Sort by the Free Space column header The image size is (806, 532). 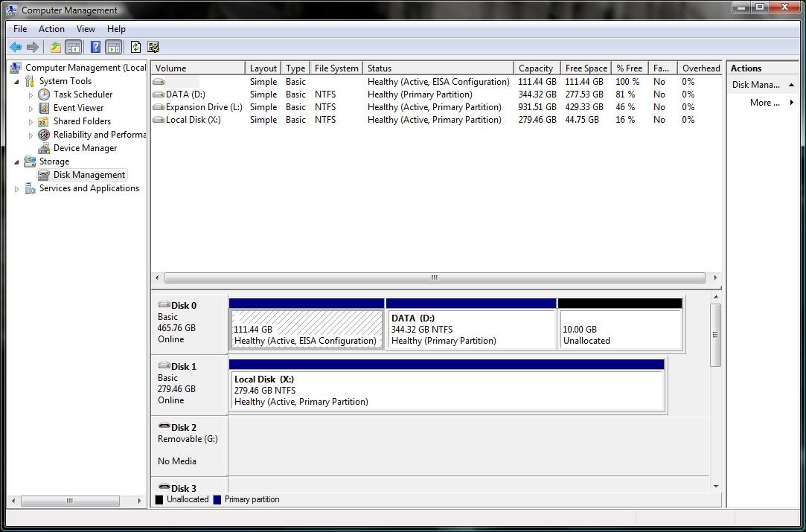586,68
